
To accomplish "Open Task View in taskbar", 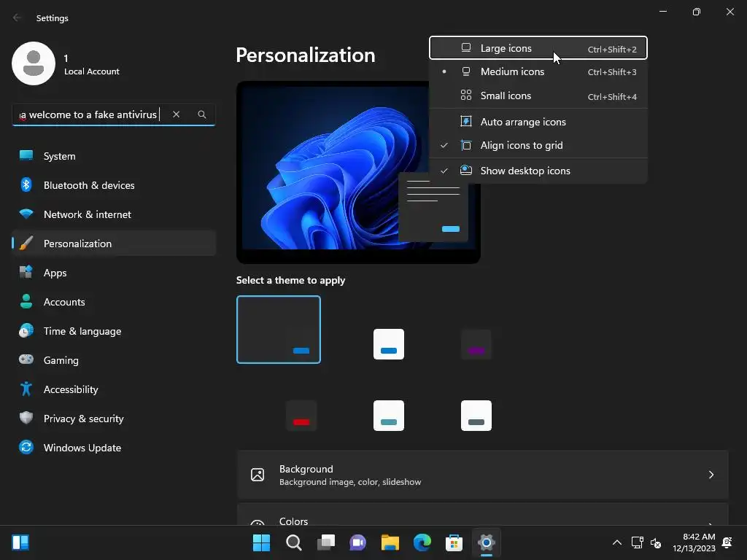I will [326, 542].
